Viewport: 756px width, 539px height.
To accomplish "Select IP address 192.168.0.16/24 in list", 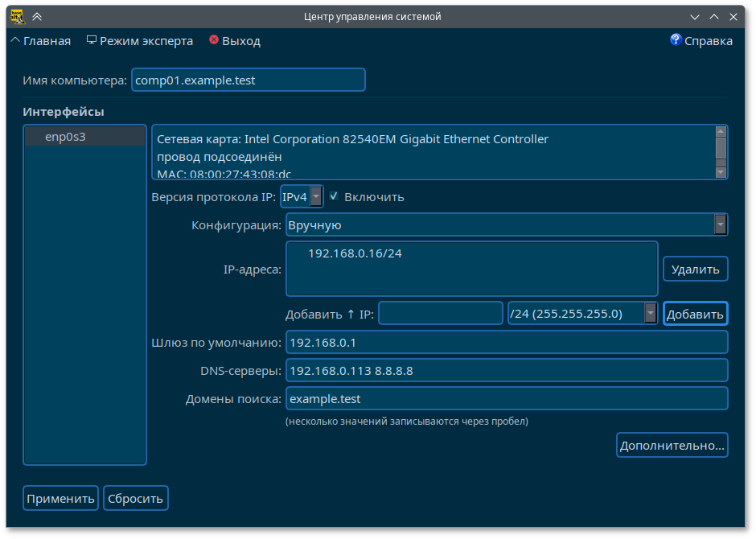I will 355,253.
